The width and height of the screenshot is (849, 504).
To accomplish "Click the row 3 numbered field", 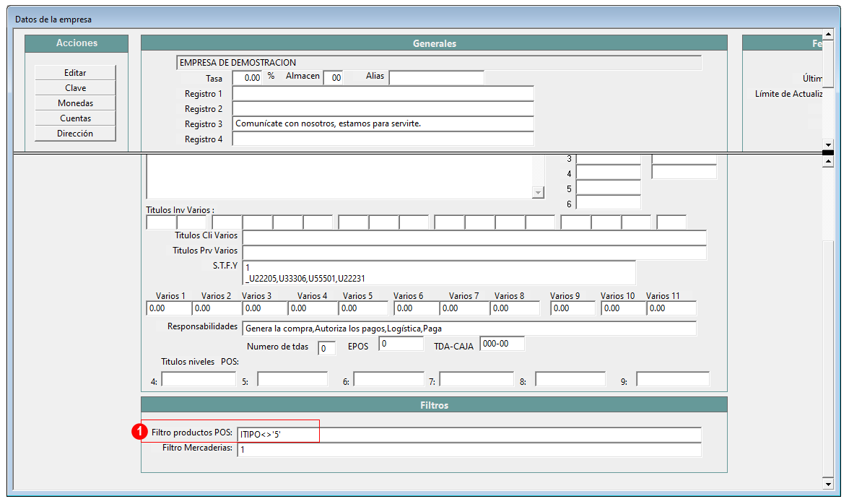I will coord(608,159).
